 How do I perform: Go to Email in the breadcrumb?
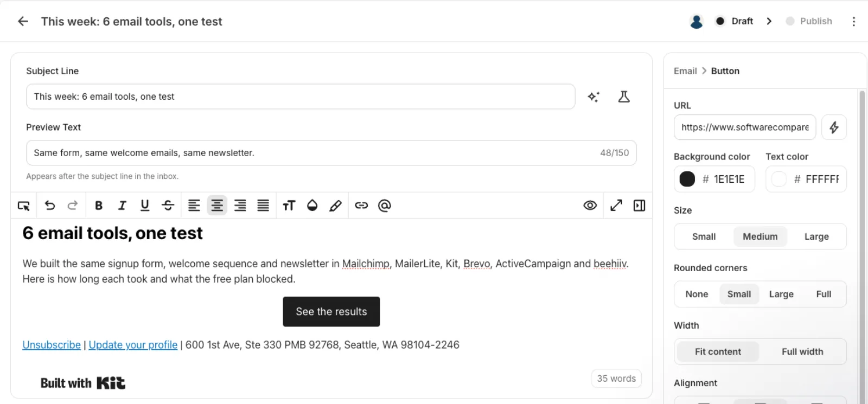(x=685, y=71)
